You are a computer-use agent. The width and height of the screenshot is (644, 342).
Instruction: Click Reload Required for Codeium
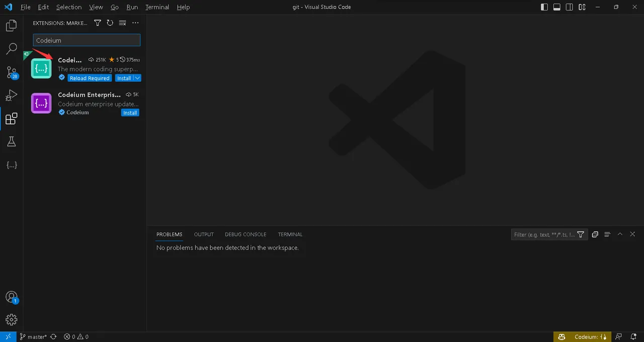(x=90, y=78)
